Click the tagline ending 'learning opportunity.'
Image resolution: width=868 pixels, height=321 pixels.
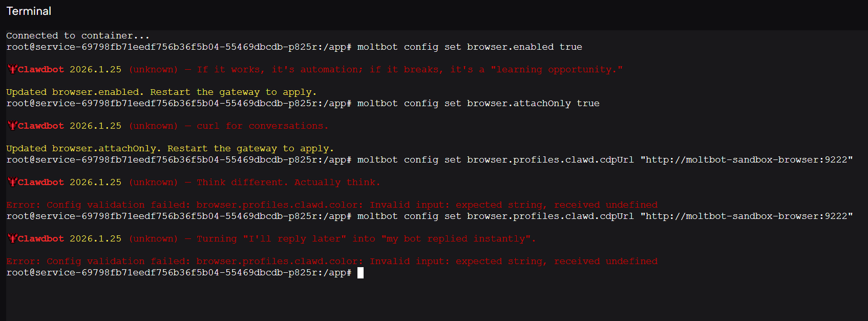coord(410,70)
